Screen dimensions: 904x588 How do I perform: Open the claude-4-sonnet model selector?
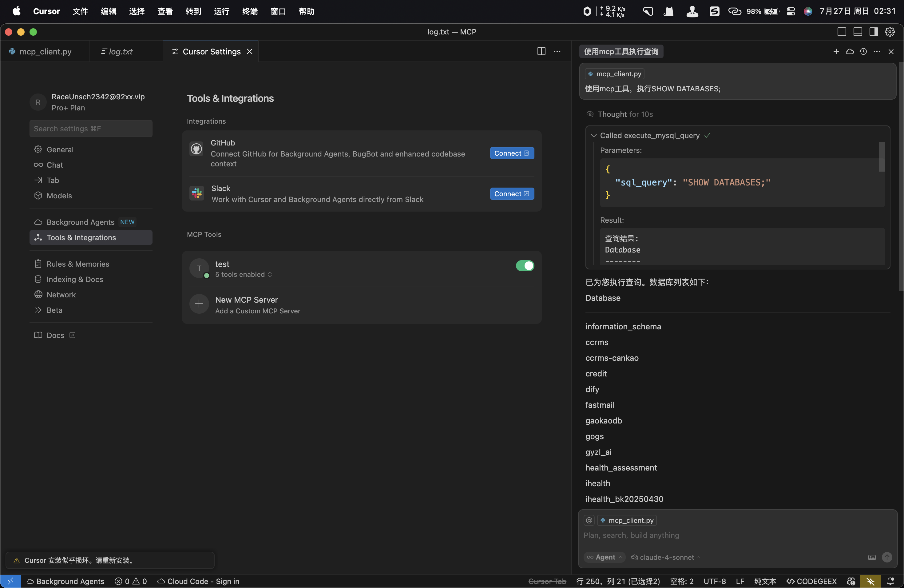(x=666, y=557)
